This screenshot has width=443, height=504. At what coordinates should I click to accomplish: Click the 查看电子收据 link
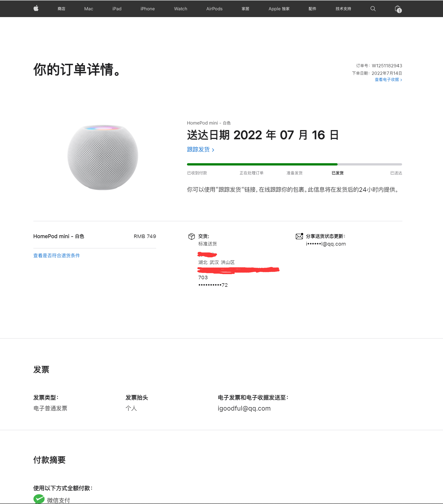pyautogui.click(x=389, y=80)
